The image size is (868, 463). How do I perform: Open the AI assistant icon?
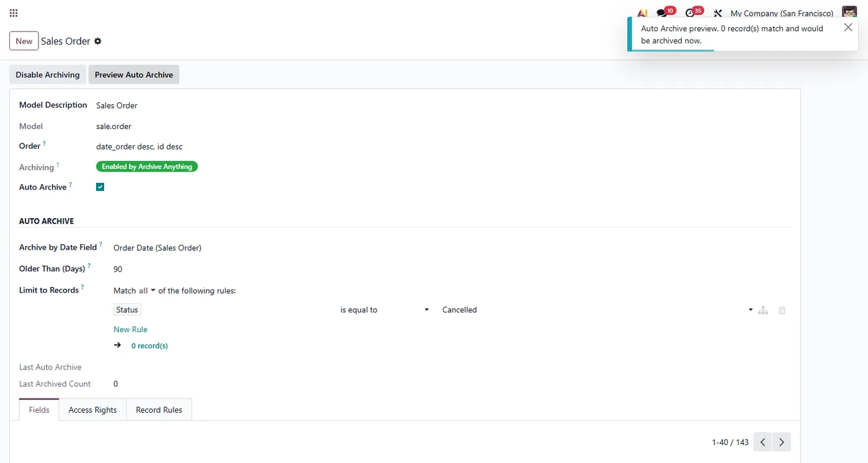[642, 13]
